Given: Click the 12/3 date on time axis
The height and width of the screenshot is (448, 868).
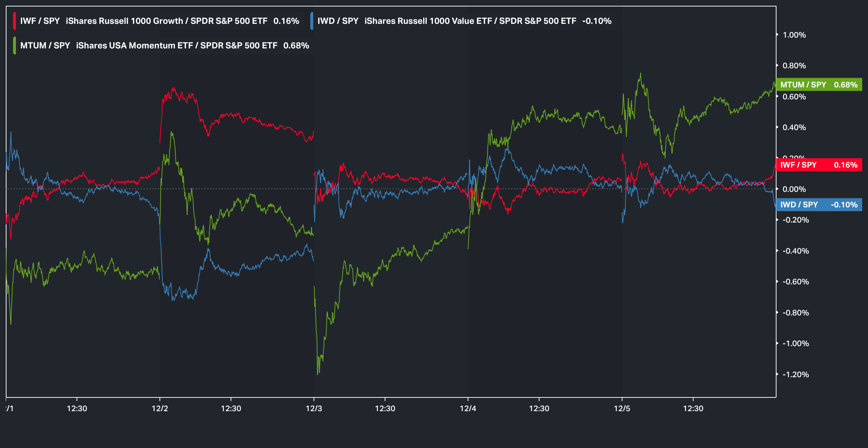Looking at the screenshot, I should pos(314,408).
